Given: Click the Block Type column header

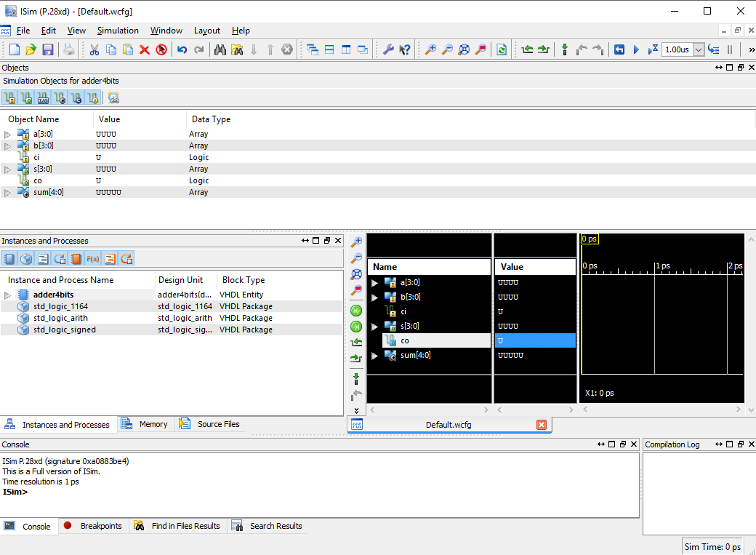Looking at the screenshot, I should pos(244,280).
